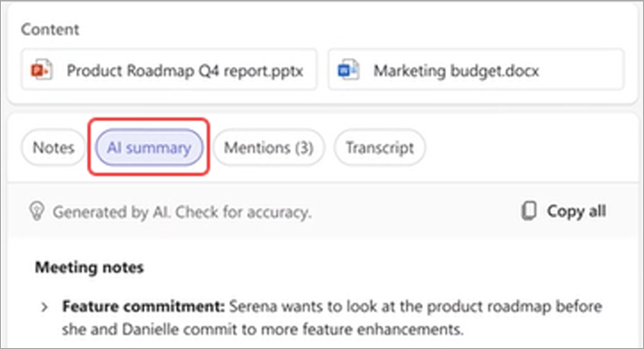Open the Transcript tab
Viewport: 644px width, 349px height.
tap(380, 147)
